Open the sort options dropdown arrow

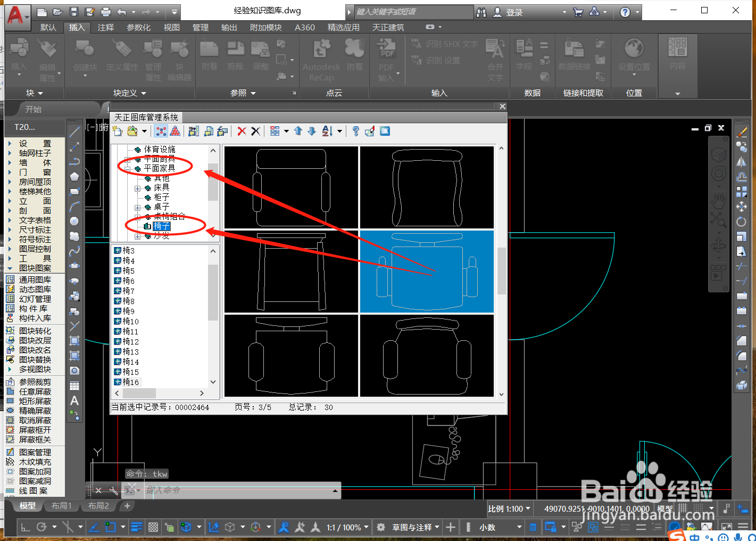point(339,131)
